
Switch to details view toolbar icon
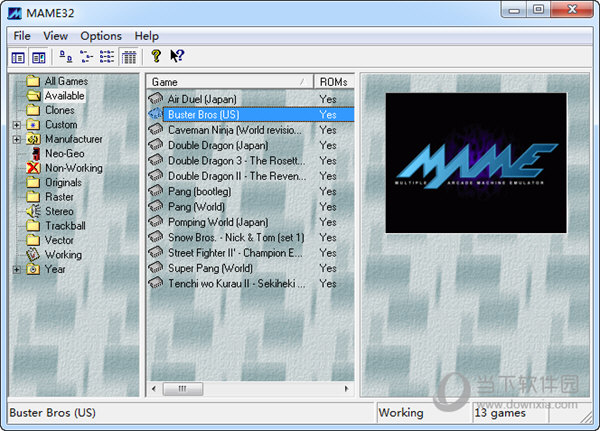129,57
